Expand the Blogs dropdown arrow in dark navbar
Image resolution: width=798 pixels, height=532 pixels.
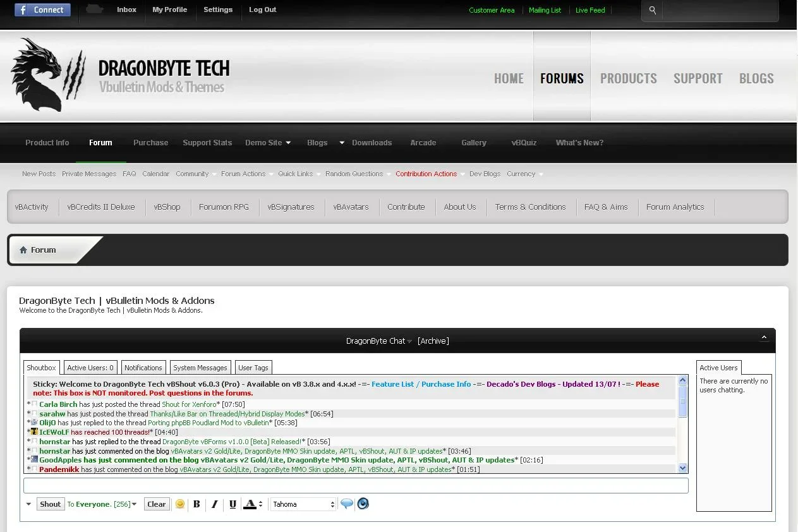coord(342,143)
